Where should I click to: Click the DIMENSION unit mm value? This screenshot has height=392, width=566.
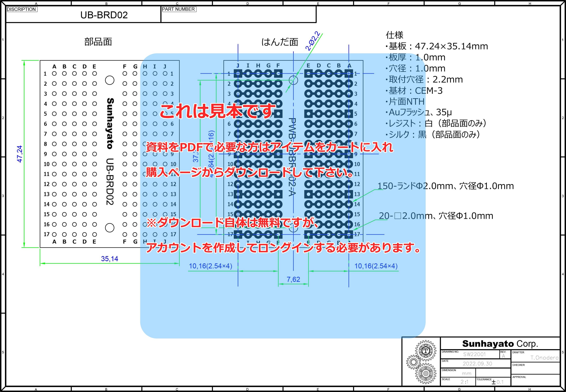coord(466,374)
